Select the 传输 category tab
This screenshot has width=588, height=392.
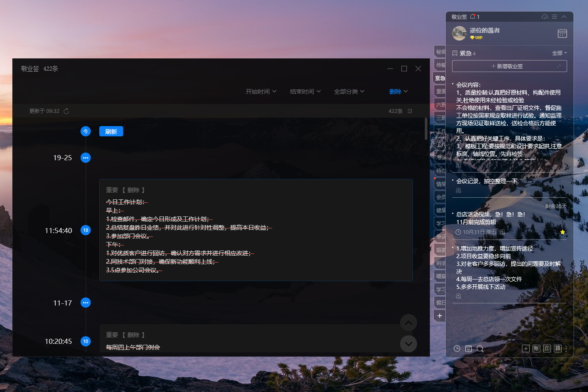(440, 65)
